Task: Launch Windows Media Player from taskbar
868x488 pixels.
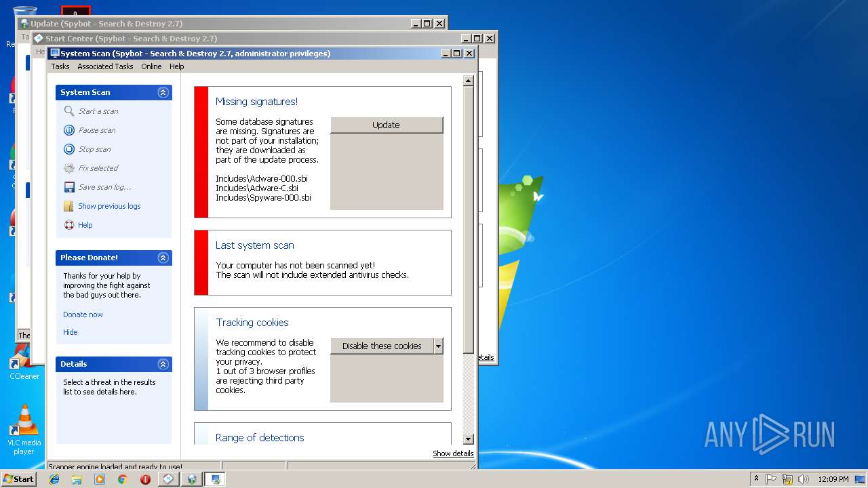Action: (x=100, y=479)
